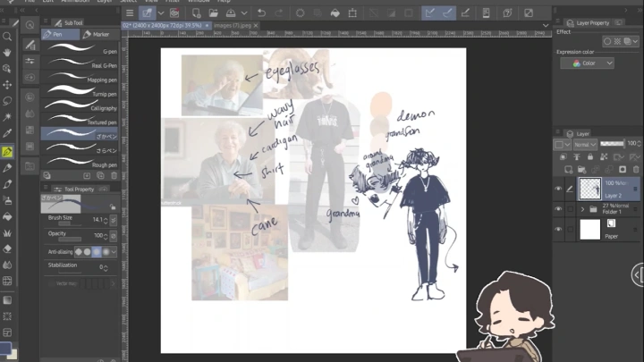Click the Delete sub tool trash icon
Screen dimensions: 644x362
click(114, 176)
